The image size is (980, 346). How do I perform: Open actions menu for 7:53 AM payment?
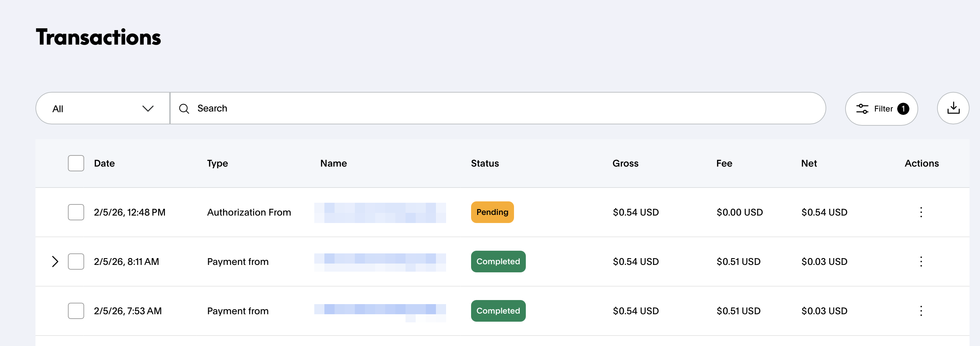[921, 311]
